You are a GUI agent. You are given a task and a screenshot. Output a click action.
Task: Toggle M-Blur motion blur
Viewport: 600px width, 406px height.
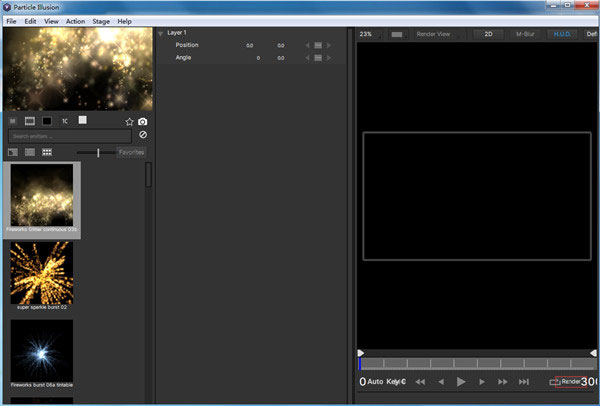[525, 34]
